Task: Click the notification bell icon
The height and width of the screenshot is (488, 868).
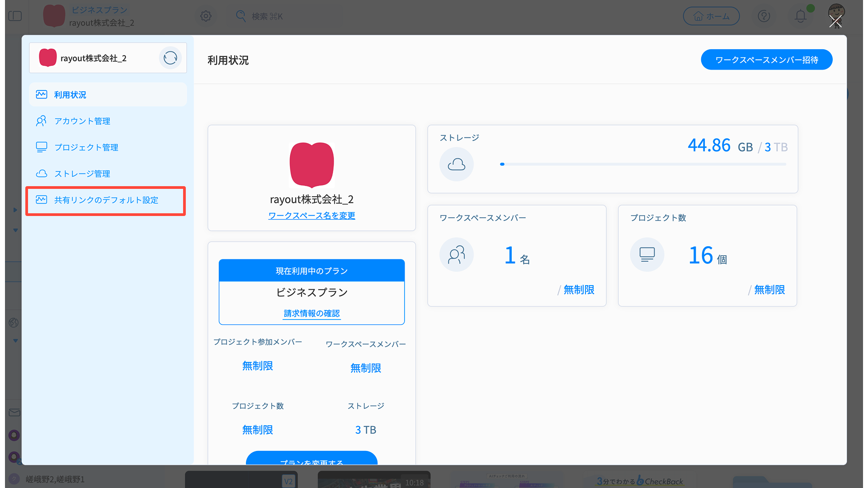Action: 800,16
